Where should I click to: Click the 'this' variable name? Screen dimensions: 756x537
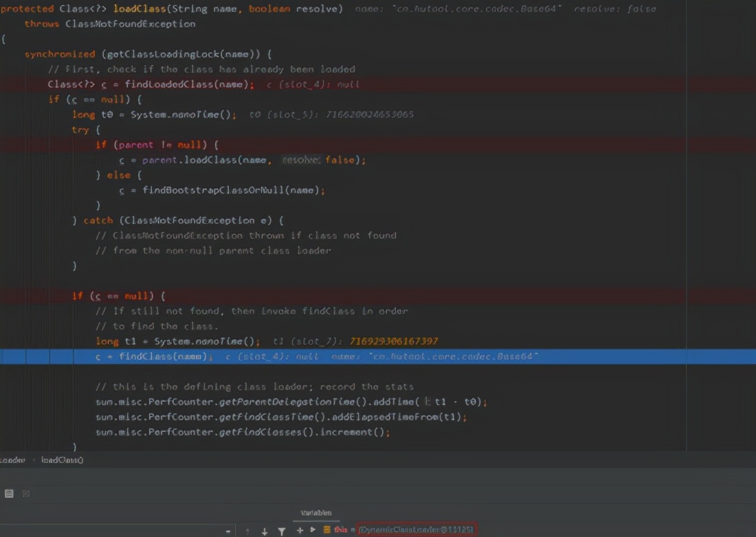click(340, 529)
